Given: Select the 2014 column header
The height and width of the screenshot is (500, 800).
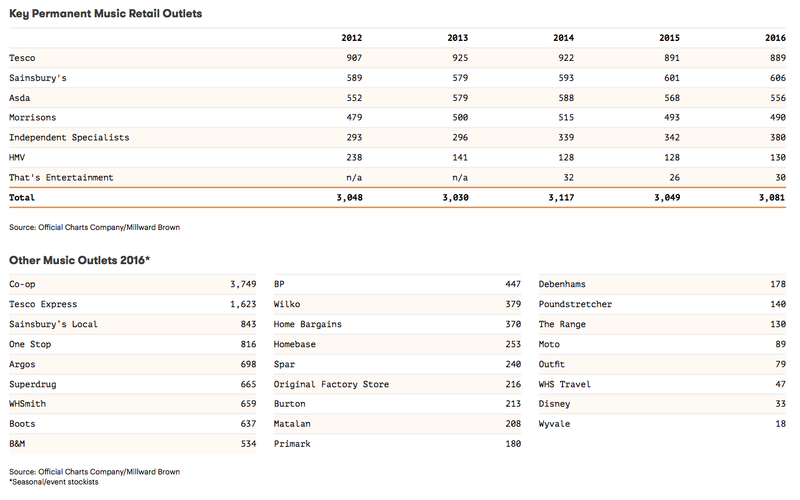Looking at the screenshot, I should (x=563, y=38).
